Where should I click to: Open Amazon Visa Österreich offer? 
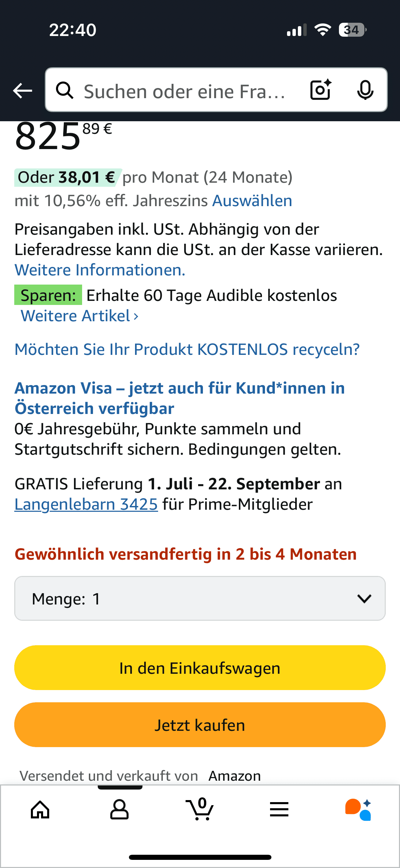[x=179, y=398]
